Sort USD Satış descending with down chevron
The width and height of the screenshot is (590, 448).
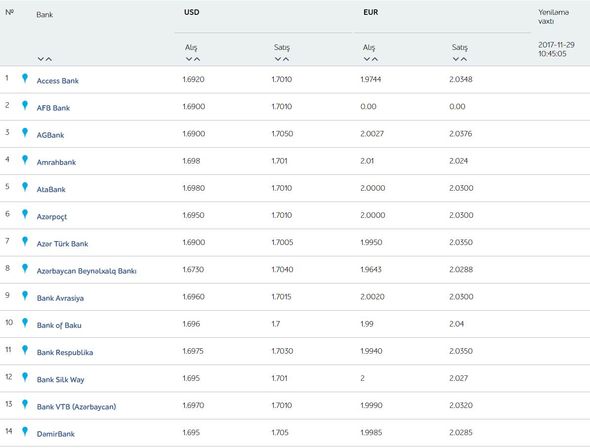click(x=278, y=59)
